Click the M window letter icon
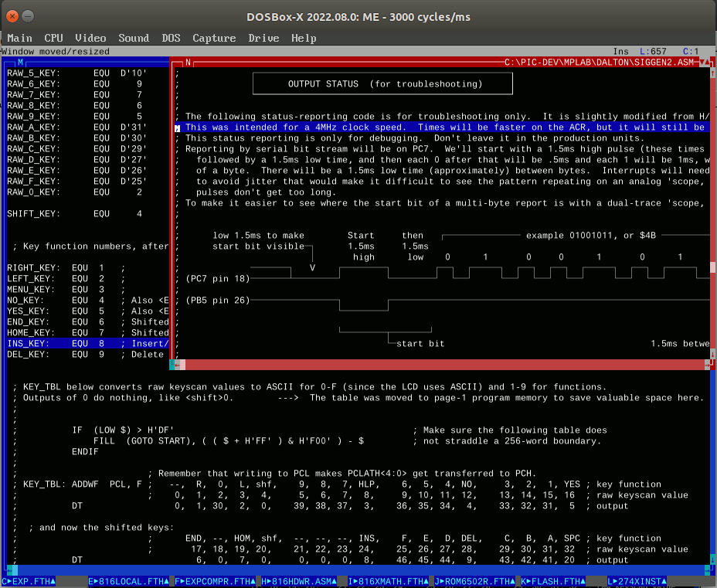 click(22, 62)
